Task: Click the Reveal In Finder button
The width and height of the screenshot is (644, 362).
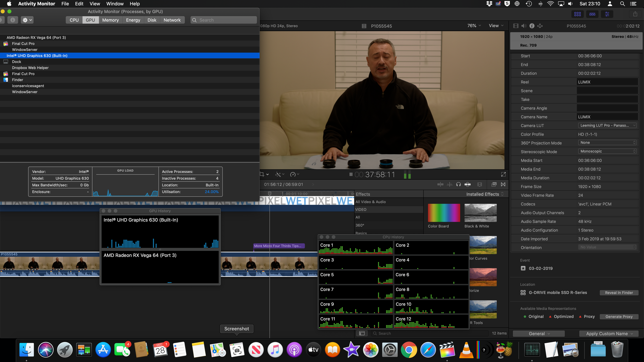Action: click(x=619, y=293)
